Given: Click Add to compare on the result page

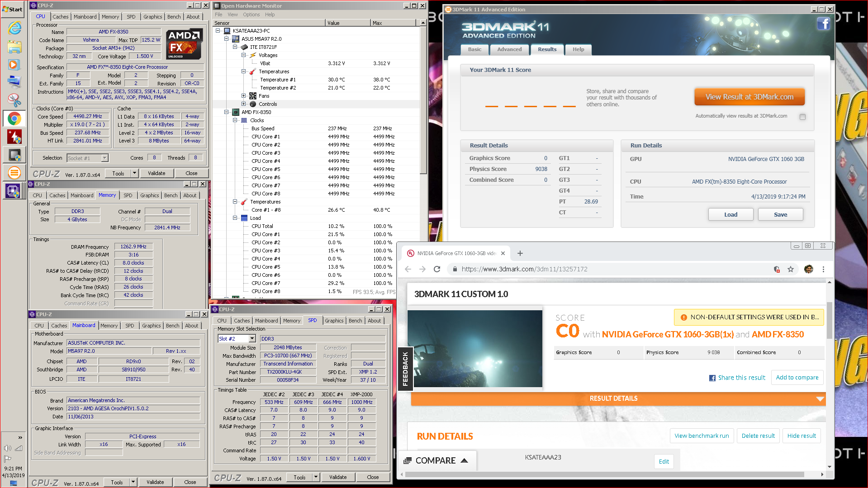Looking at the screenshot, I should (797, 378).
